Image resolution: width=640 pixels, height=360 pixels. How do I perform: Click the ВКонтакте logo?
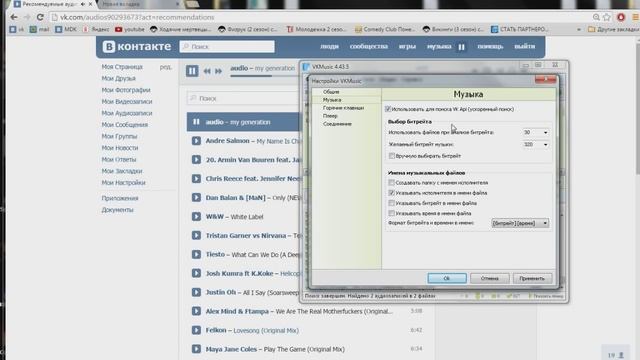[137, 47]
